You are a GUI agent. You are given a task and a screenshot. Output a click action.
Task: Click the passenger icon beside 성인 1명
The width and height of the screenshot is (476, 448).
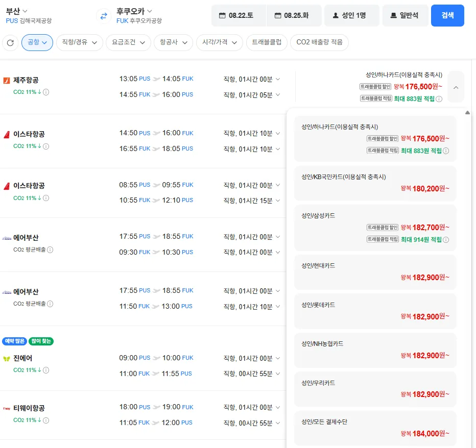coord(336,15)
